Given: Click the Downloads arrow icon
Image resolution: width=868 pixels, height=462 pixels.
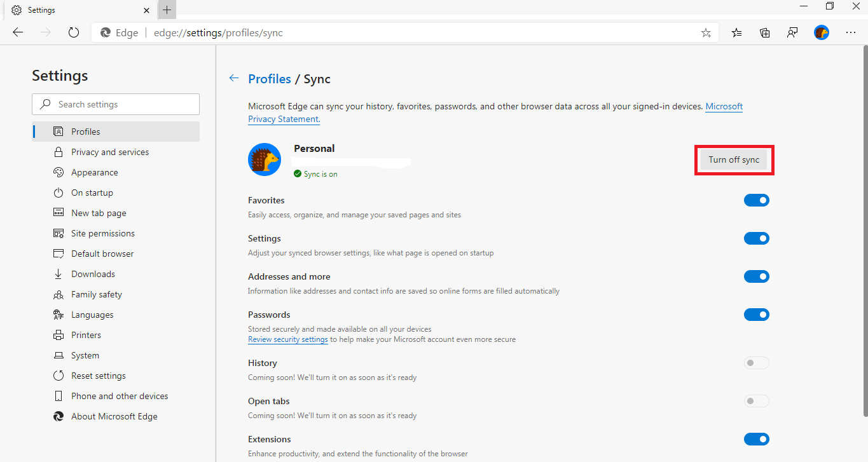Looking at the screenshot, I should point(59,274).
